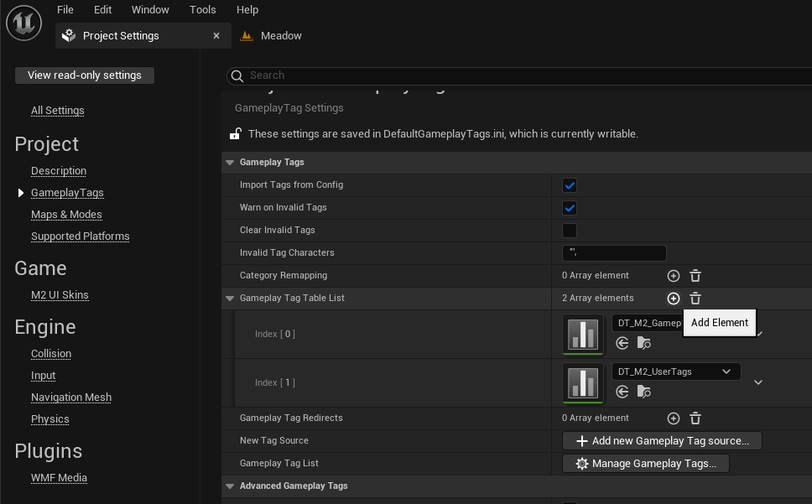This screenshot has height=504, width=812.
Task: Add element to Gameplay Tag Redirects
Action: point(673,418)
